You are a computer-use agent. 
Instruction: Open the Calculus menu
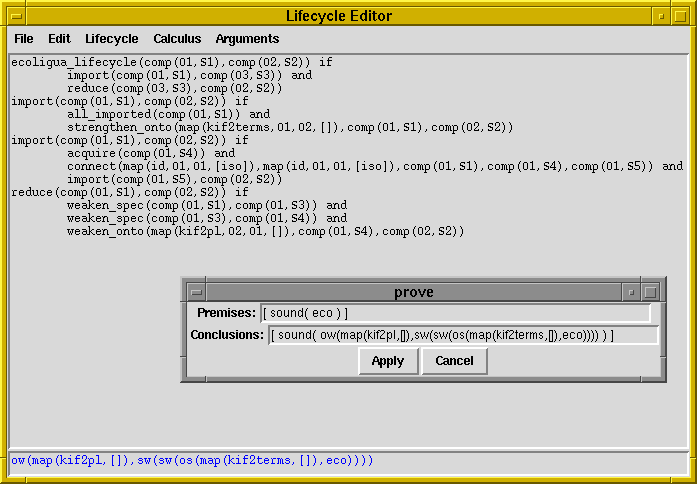tap(177, 39)
